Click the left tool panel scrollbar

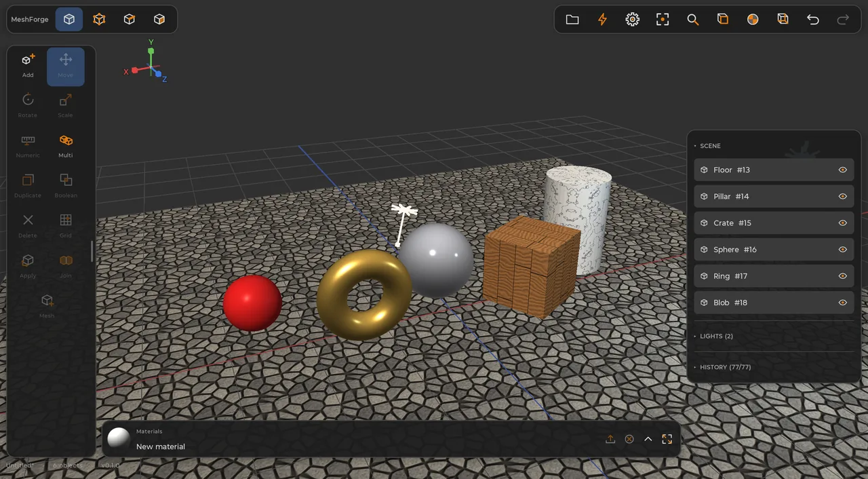click(92, 251)
